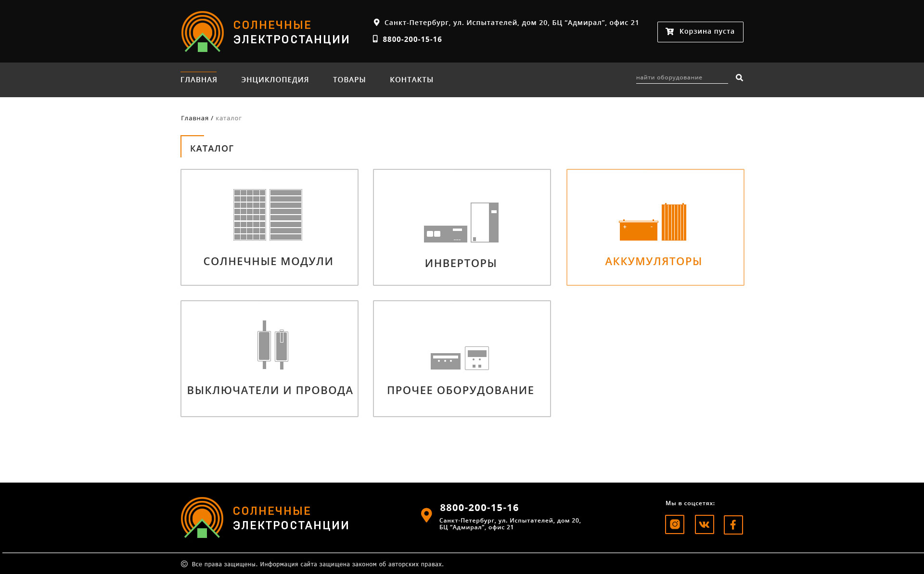This screenshot has width=924, height=574.
Task: Click the circuit breaker category icon
Action: click(272, 345)
